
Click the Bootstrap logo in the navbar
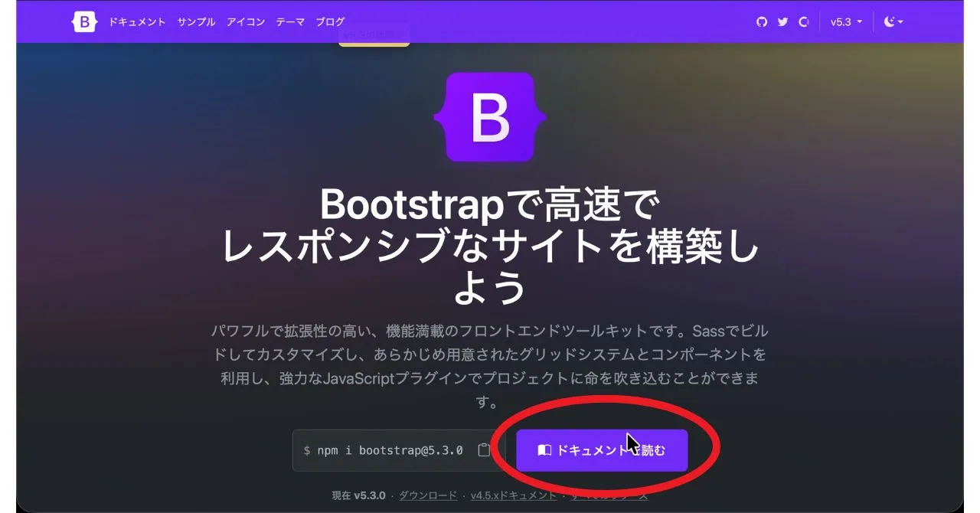point(83,21)
